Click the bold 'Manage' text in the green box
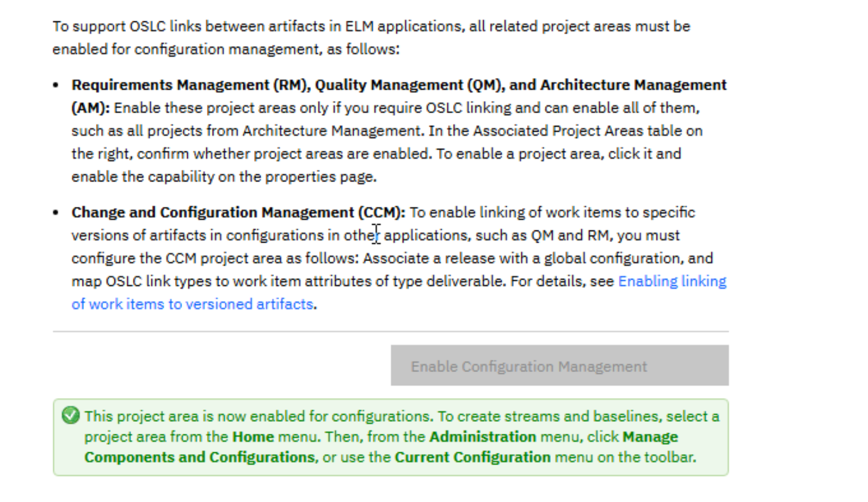 click(x=650, y=437)
